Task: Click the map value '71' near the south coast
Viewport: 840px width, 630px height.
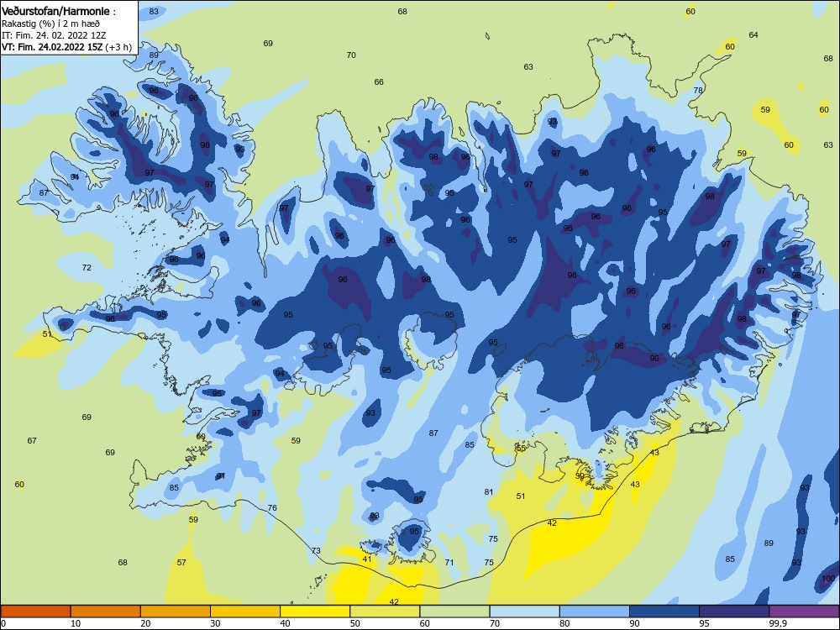Action: click(449, 563)
